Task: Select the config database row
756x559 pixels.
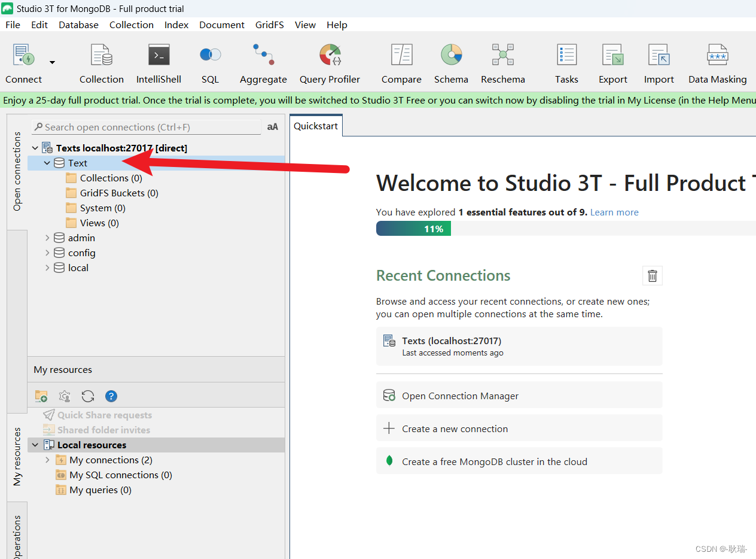Action: pos(157,253)
